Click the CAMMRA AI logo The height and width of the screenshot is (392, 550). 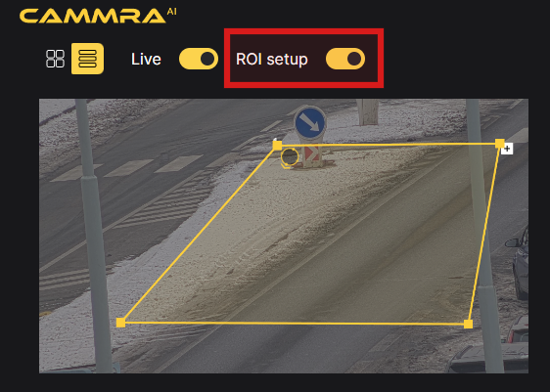pyautogui.click(x=98, y=16)
